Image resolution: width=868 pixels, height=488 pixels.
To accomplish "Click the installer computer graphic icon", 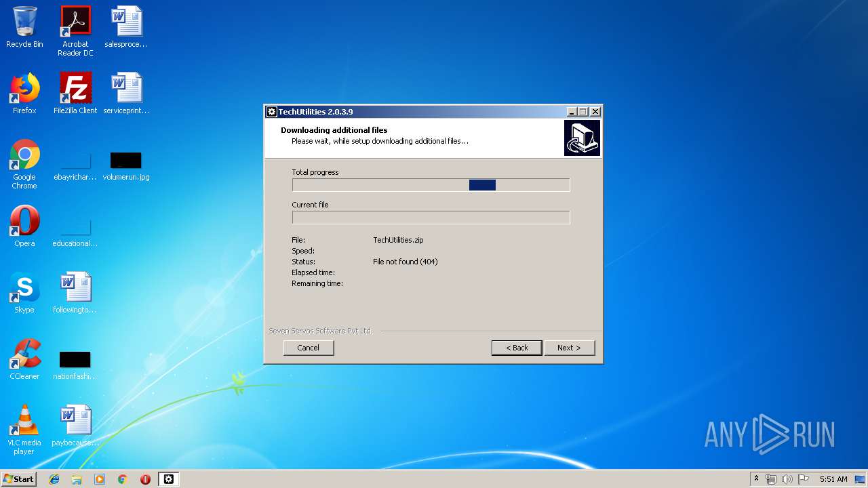I will click(x=582, y=138).
